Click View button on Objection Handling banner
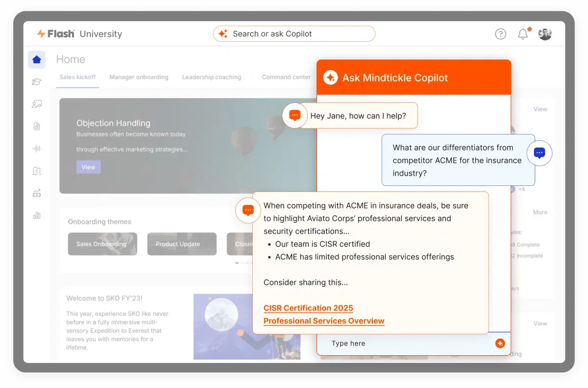This screenshot has height=388, width=588. 88,167
